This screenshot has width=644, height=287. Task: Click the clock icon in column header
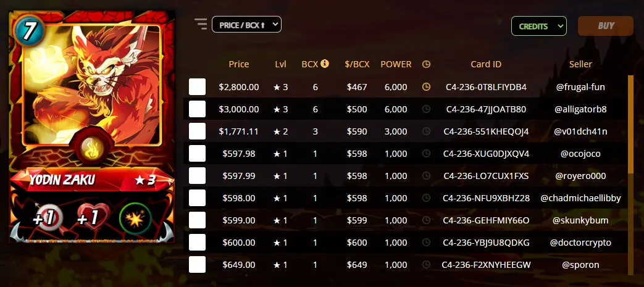tap(426, 64)
